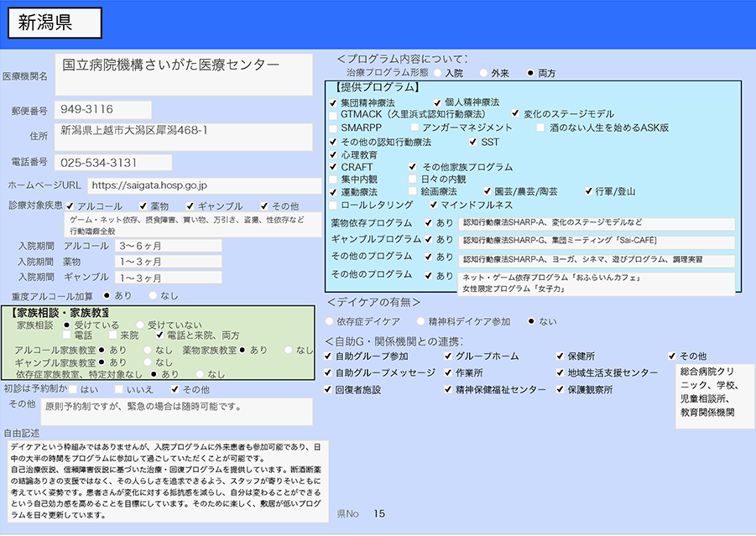Focus the 電話番号 input field
The width and height of the screenshot is (756, 536).
(x=113, y=163)
